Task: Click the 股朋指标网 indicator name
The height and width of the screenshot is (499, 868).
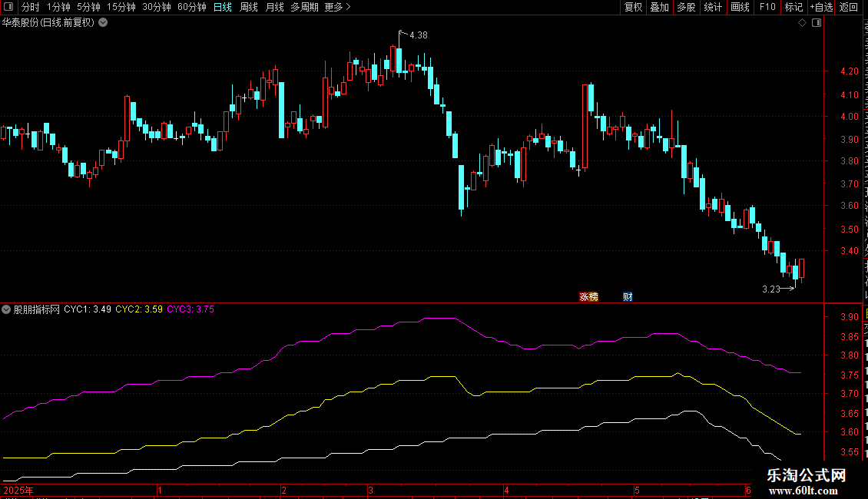Action: 37,309
